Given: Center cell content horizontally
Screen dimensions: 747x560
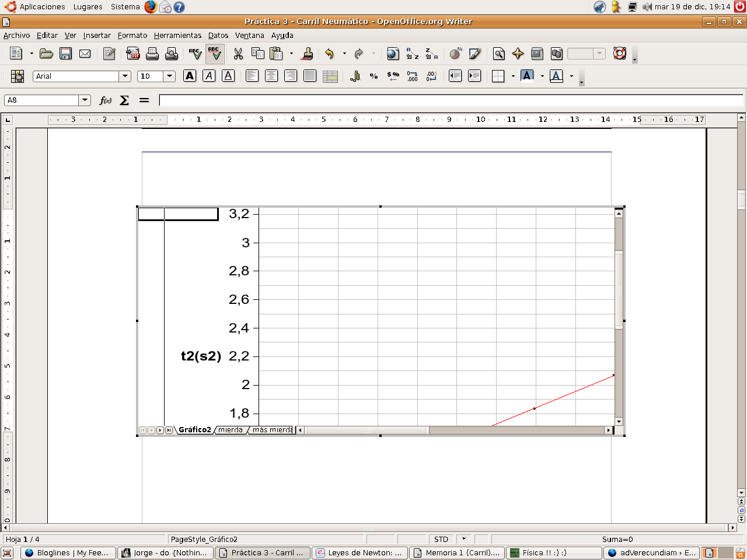Looking at the screenshot, I should pyautogui.click(x=271, y=76).
